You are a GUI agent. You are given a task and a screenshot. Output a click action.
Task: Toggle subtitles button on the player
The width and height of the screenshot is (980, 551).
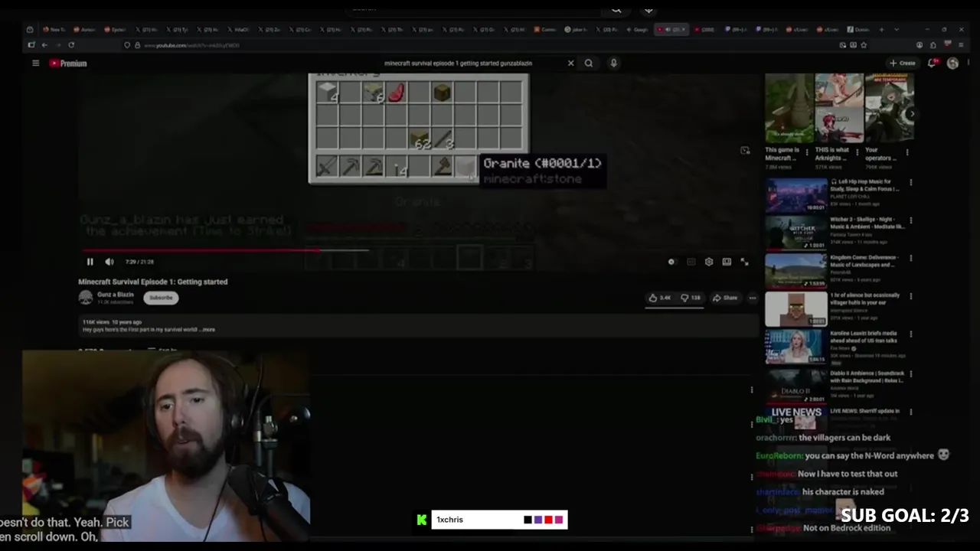pyautogui.click(x=691, y=262)
